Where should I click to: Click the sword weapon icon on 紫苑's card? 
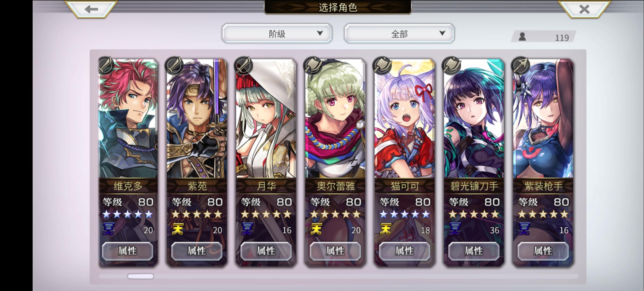coord(174,65)
